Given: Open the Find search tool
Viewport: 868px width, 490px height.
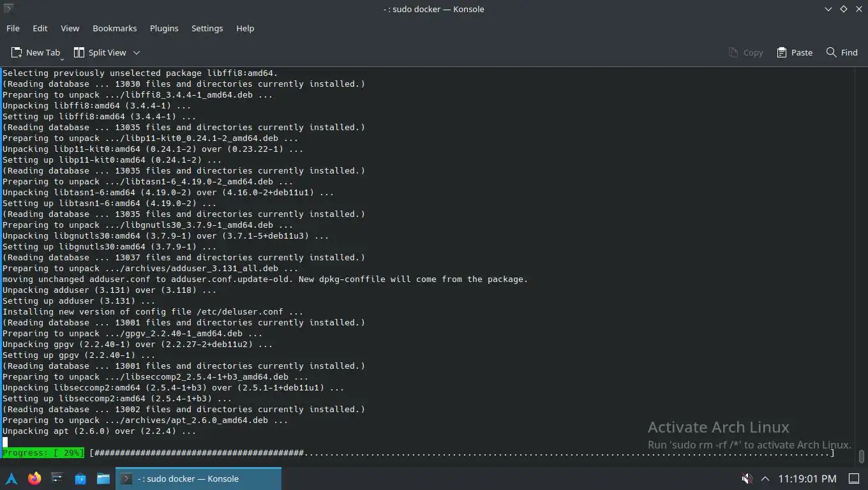Looking at the screenshot, I should [842, 52].
